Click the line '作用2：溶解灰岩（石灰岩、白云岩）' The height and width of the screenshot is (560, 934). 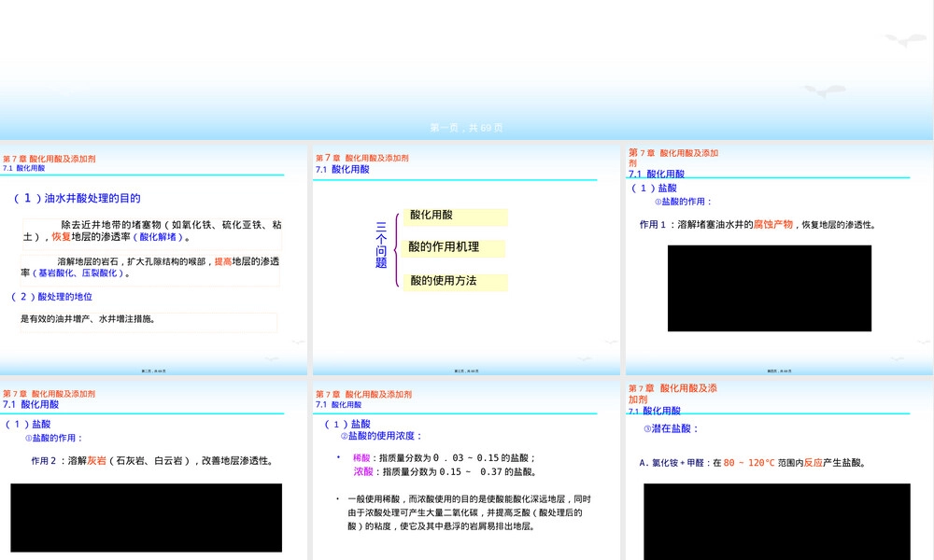(x=152, y=461)
